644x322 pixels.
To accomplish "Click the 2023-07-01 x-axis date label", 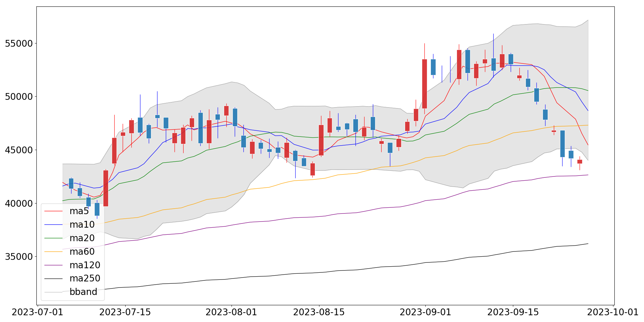I will coord(38,312).
